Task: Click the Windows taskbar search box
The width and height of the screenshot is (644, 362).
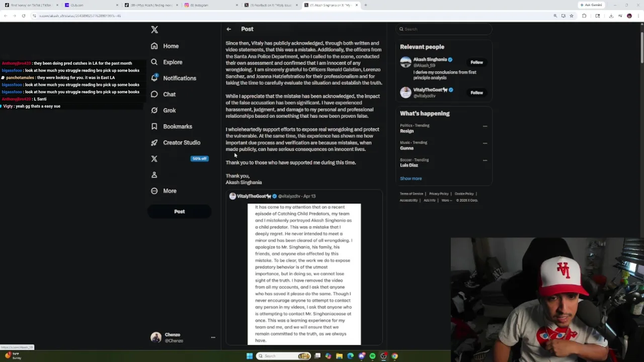Action: point(284,356)
